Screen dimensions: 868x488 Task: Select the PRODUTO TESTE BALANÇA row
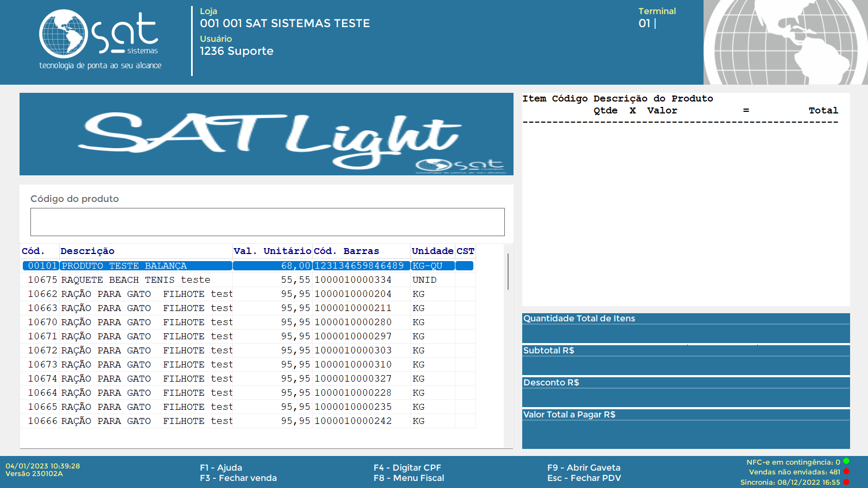124,266
